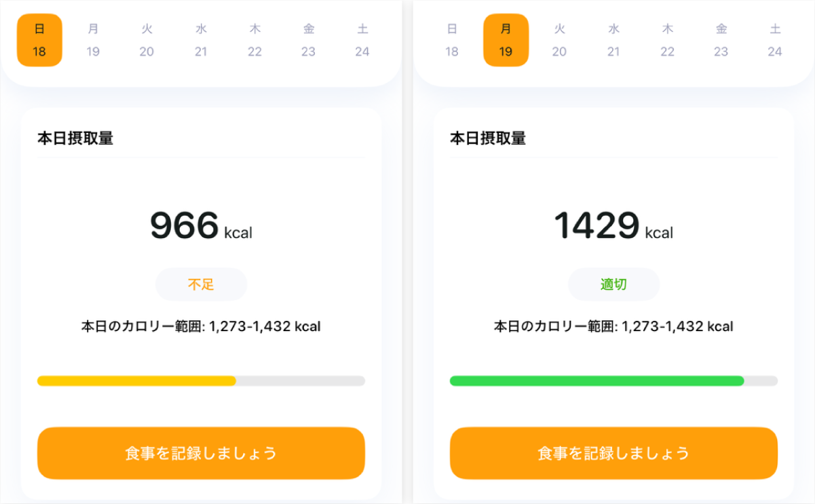
Task: Pick Wednesday 21 in right calendar
Action: (613, 40)
